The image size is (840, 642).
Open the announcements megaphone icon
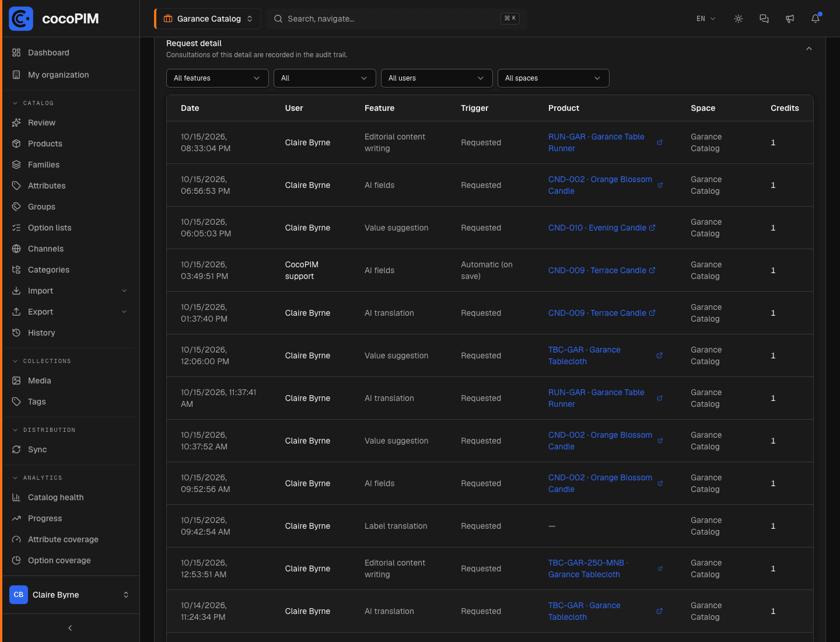790,19
